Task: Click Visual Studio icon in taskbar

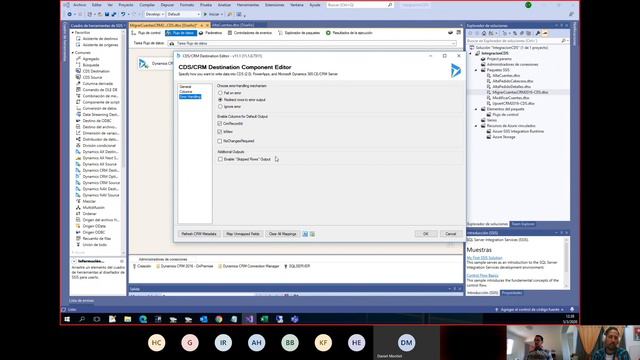Action: (249, 319)
